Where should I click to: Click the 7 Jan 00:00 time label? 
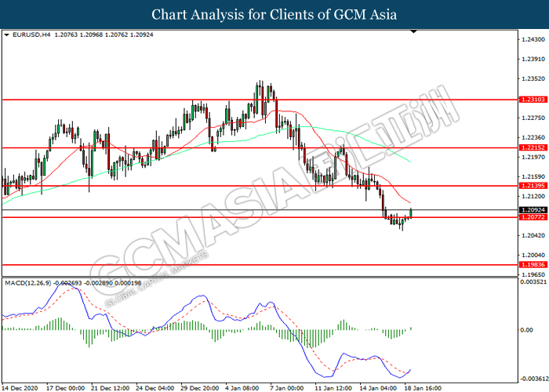[287, 388]
